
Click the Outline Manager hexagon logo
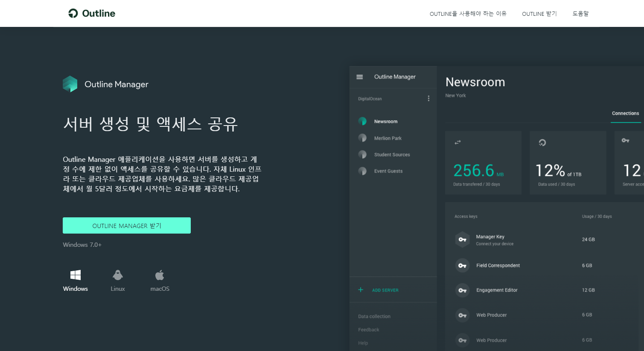[x=70, y=84]
